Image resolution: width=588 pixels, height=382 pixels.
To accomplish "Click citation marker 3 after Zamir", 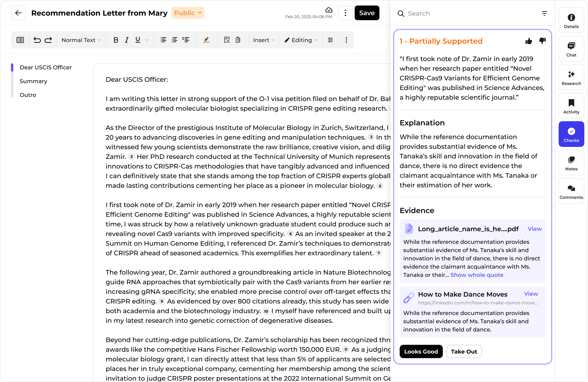I will [131, 156].
